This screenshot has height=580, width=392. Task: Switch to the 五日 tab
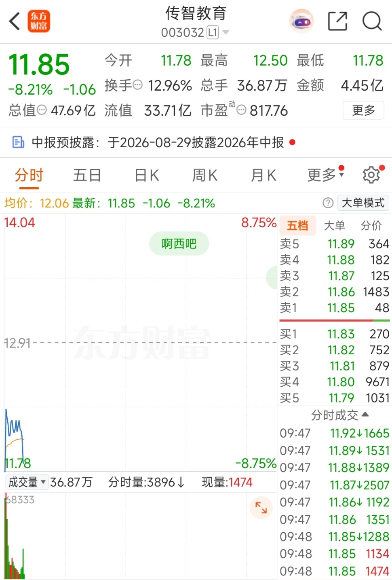coord(87,175)
